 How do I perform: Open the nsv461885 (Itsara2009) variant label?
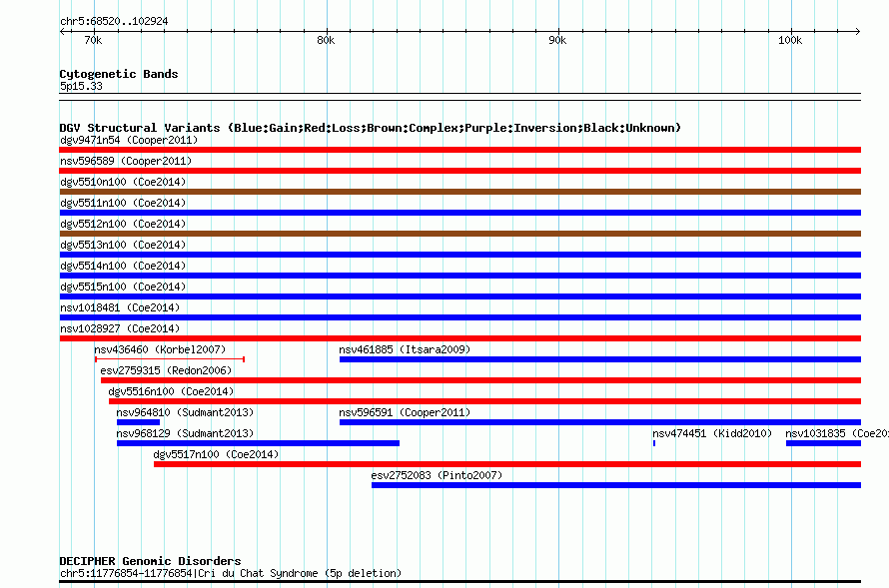(x=405, y=349)
